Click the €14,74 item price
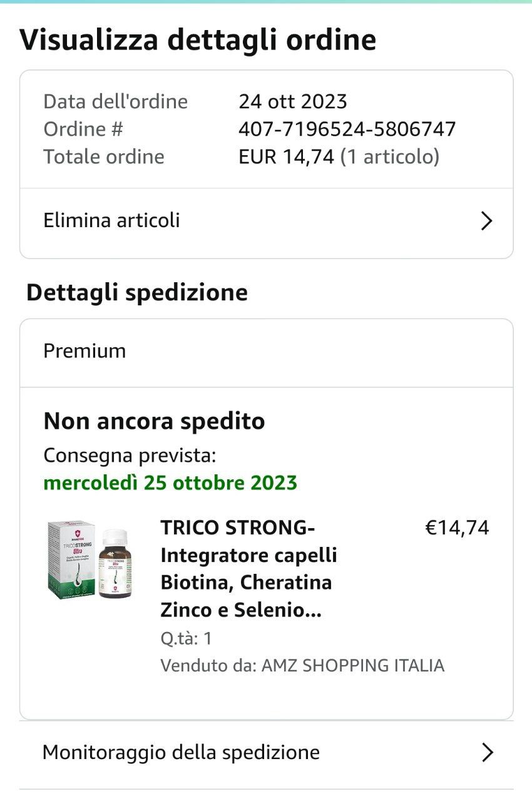Image resolution: width=532 pixels, height=801 pixels. (457, 528)
